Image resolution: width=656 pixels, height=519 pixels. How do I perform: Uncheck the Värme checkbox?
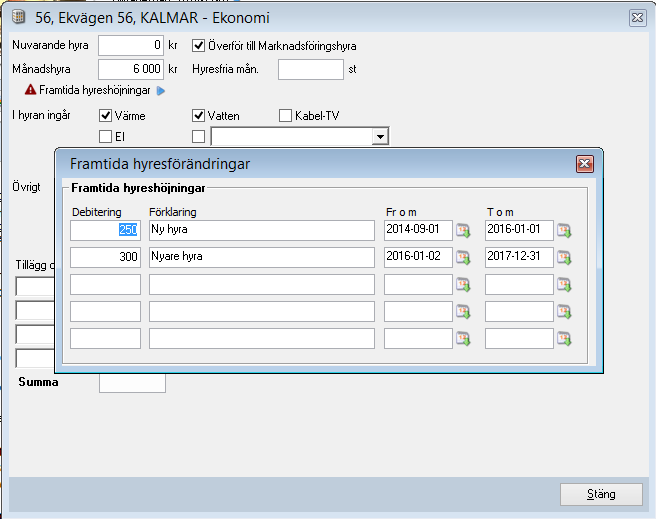tap(105, 115)
